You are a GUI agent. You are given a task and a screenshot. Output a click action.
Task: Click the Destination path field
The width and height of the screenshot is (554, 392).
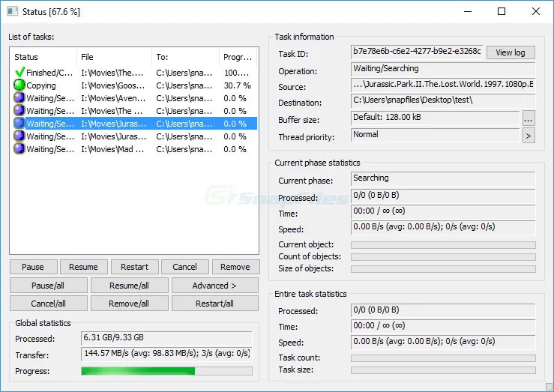[443, 101]
